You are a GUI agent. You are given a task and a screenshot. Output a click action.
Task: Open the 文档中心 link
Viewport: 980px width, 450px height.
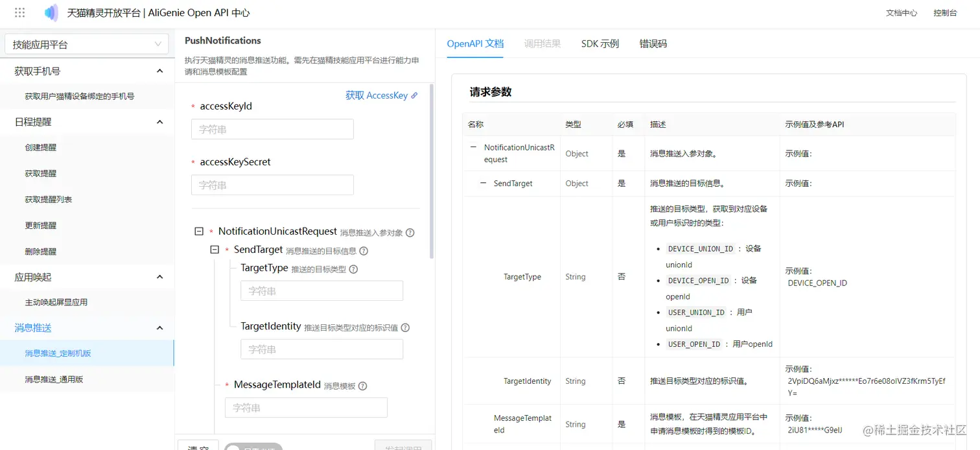[x=902, y=13]
